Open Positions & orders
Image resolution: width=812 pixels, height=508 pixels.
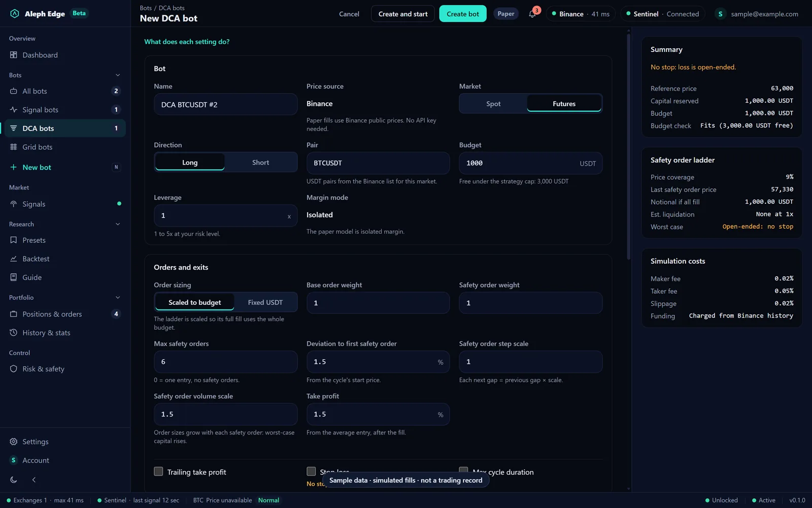65,314
